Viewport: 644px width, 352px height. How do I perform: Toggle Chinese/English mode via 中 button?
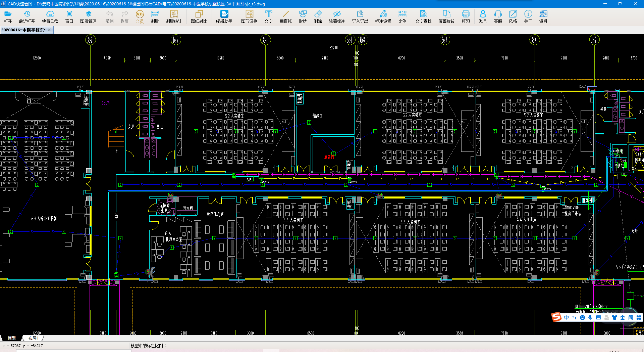566,317
